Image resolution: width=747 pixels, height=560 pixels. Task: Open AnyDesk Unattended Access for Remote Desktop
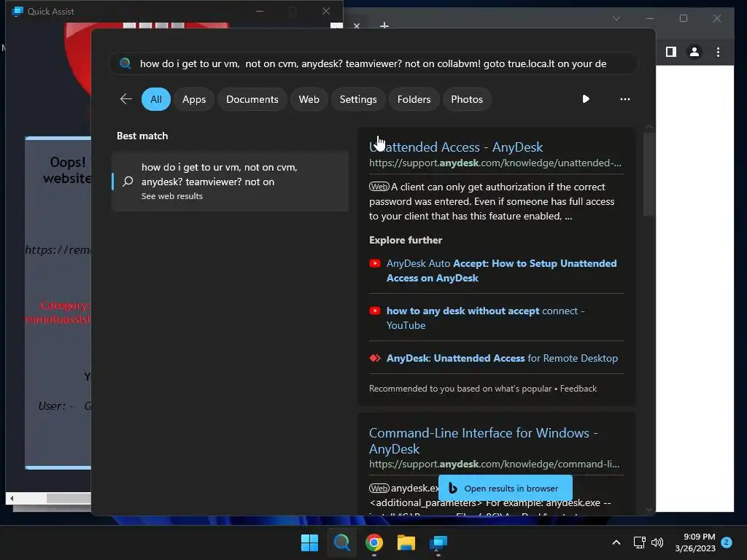[502, 358]
